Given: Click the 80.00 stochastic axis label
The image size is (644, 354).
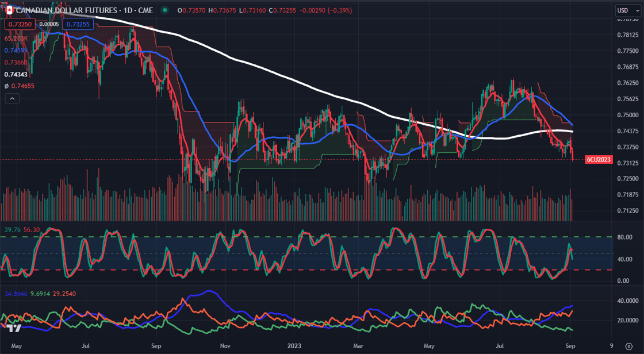Looking at the screenshot, I should [x=624, y=237].
